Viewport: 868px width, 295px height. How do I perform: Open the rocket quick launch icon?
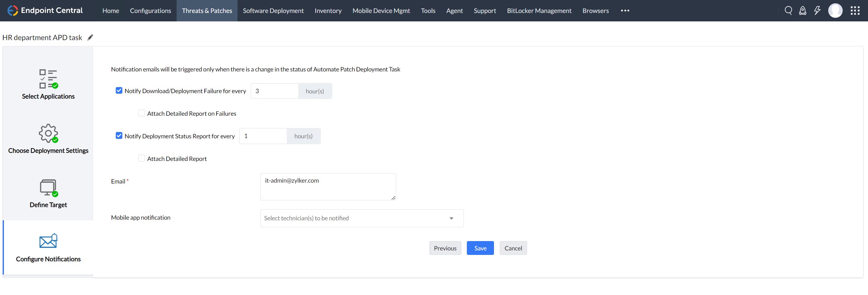pyautogui.click(x=803, y=11)
